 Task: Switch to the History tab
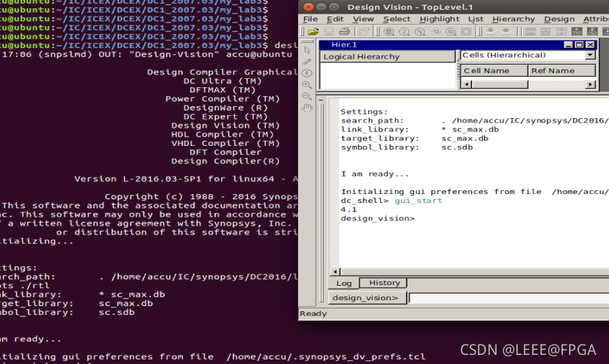384,283
